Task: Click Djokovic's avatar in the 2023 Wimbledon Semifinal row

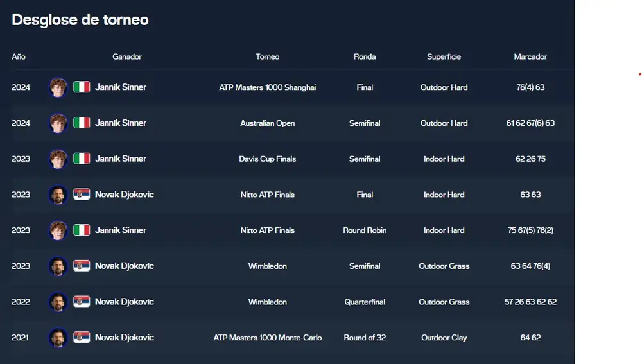Action: (58, 266)
